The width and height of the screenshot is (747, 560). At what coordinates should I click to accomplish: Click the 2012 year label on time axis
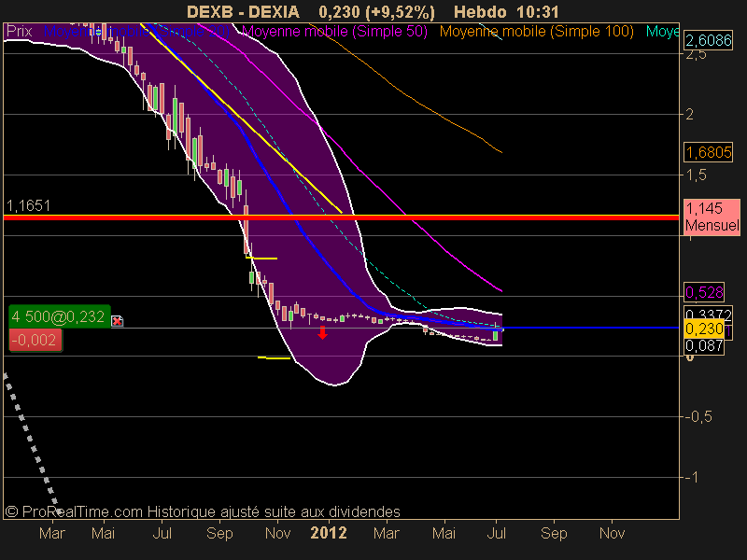click(x=329, y=533)
